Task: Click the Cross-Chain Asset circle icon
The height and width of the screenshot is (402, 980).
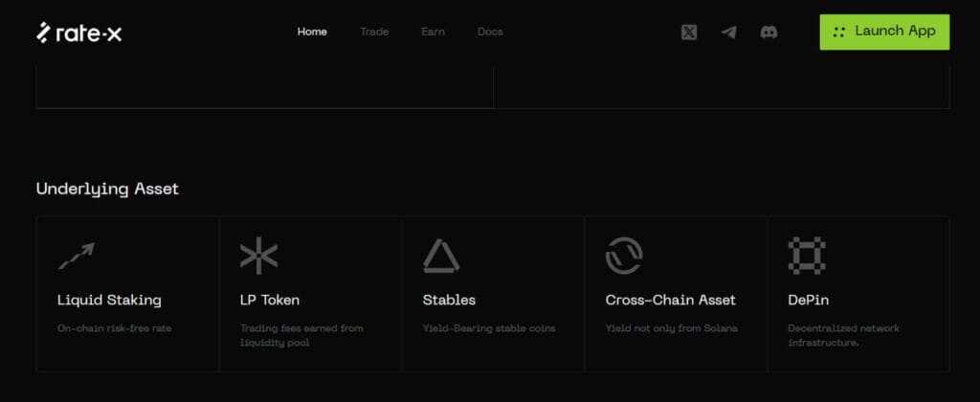Action: [624, 256]
